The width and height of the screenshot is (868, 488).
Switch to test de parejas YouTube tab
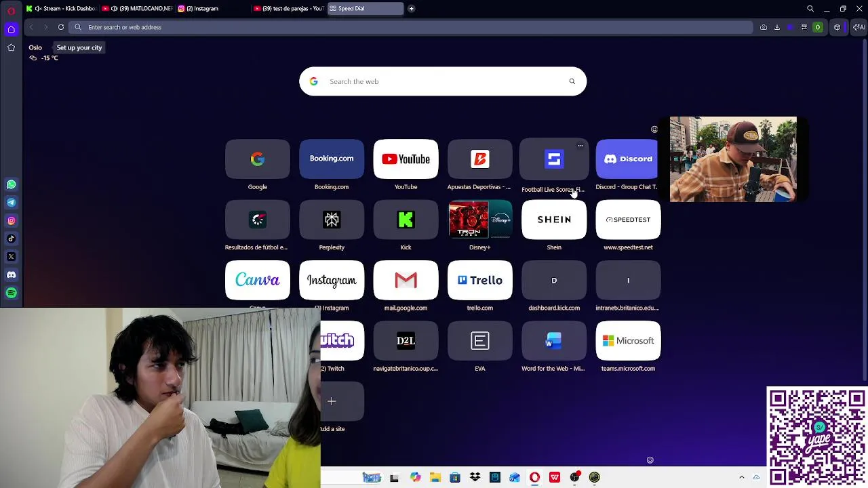[288, 9]
